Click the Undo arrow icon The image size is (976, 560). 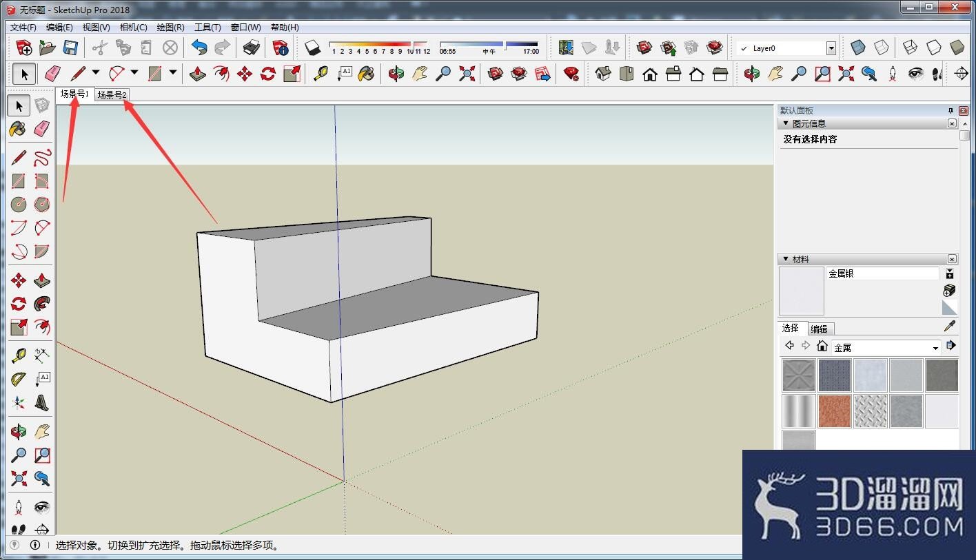(199, 48)
